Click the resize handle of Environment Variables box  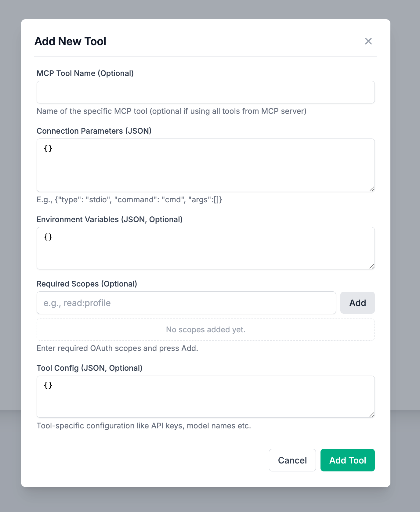(x=372, y=266)
